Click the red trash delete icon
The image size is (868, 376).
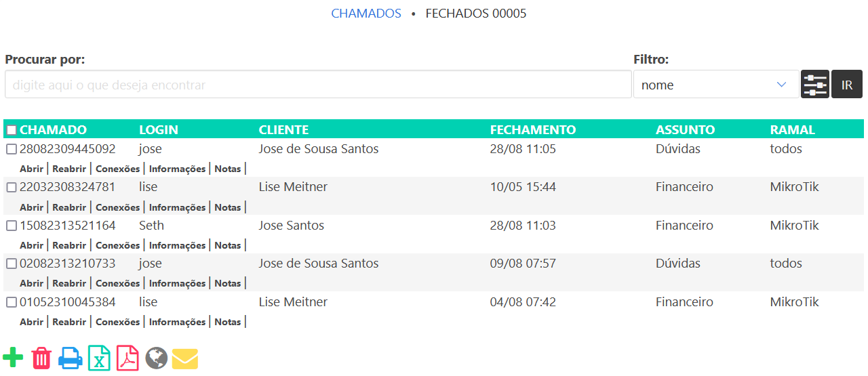pyautogui.click(x=41, y=358)
